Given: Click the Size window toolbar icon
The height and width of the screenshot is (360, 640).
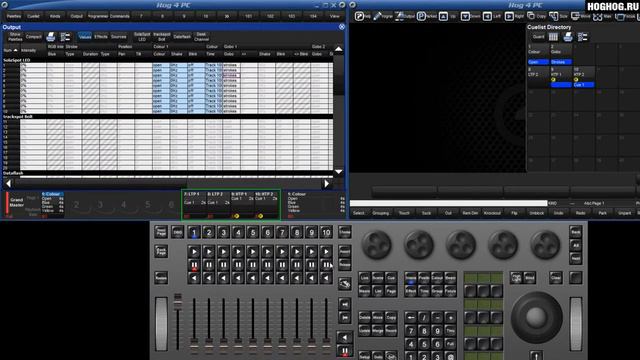Looking at the screenshot, I should 553,16.
